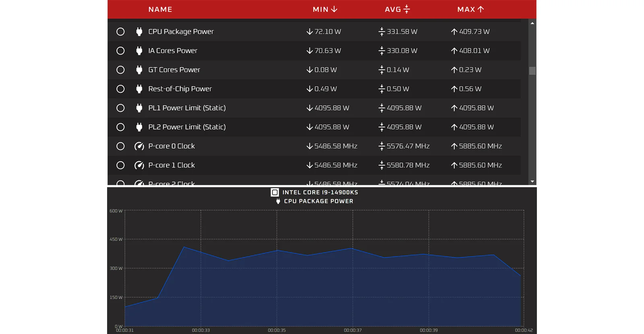
Task: Sort by the NAME column header
Action: [x=160, y=9]
